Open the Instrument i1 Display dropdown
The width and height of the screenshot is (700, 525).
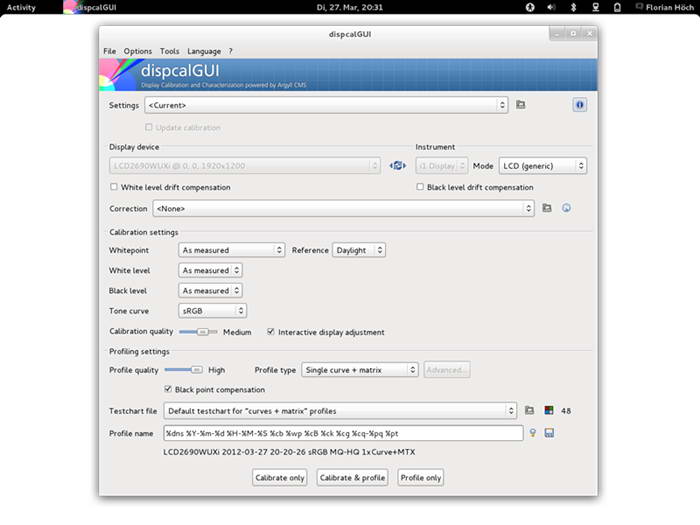click(x=442, y=166)
